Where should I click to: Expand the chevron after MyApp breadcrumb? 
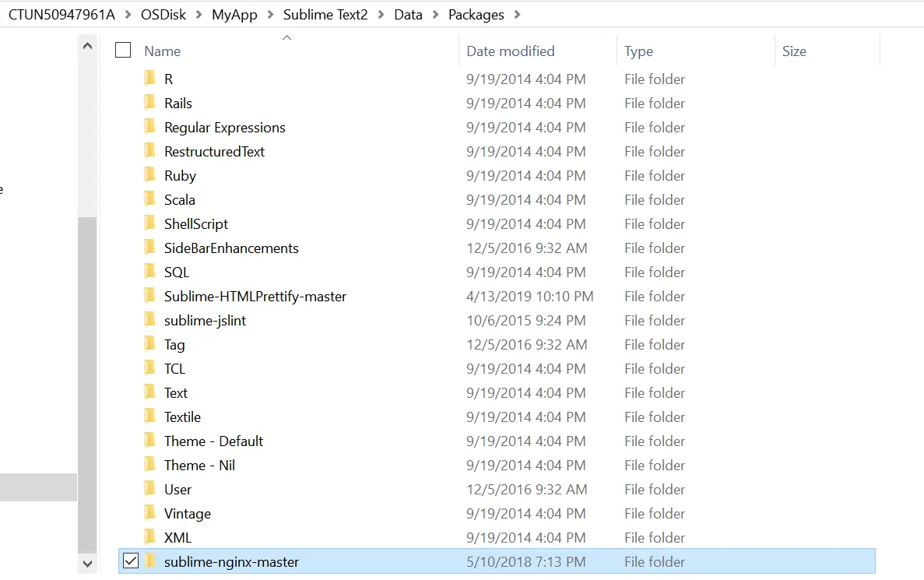click(x=270, y=14)
